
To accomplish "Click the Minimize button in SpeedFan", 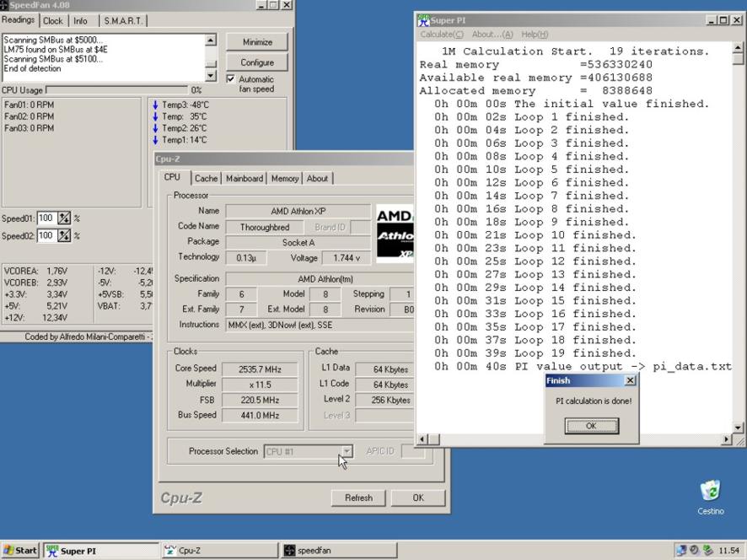I will click(x=257, y=42).
